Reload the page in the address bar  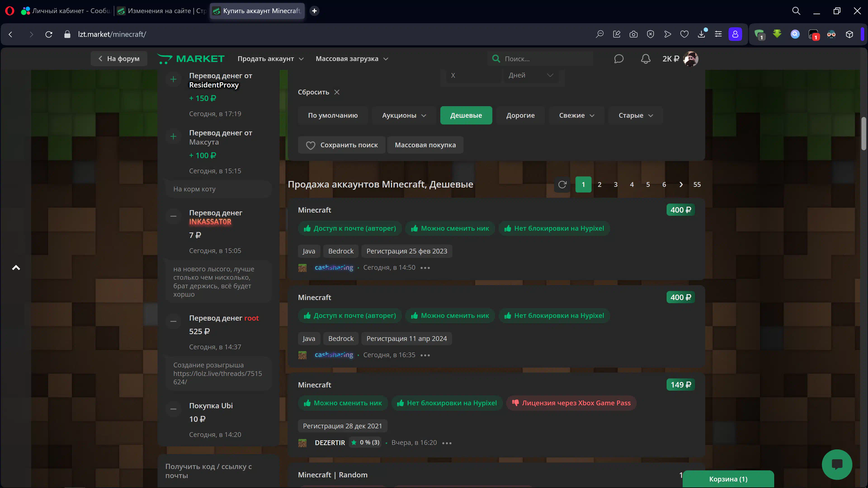click(x=49, y=34)
